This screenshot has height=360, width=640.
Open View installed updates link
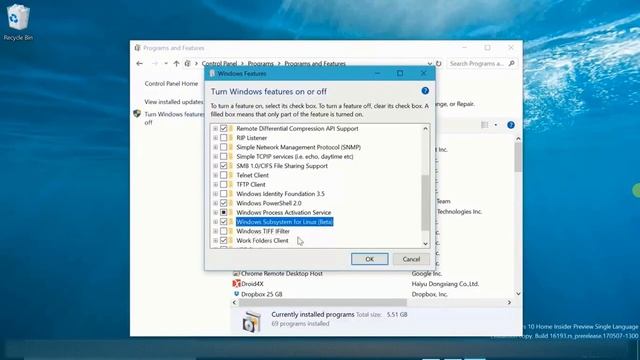pyautogui.click(x=173, y=102)
